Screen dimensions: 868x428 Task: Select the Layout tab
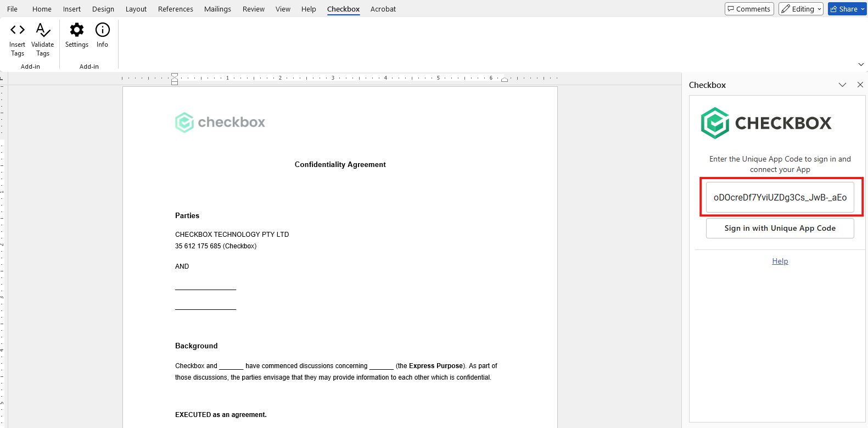[136, 9]
